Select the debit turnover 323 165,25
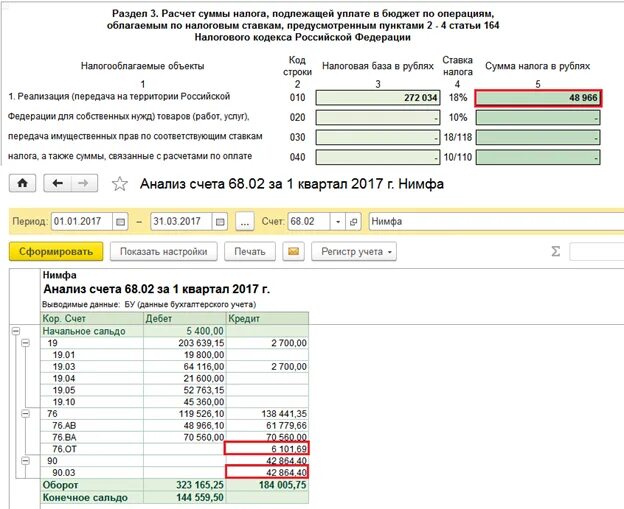This screenshot has height=509, width=624. tap(185, 485)
